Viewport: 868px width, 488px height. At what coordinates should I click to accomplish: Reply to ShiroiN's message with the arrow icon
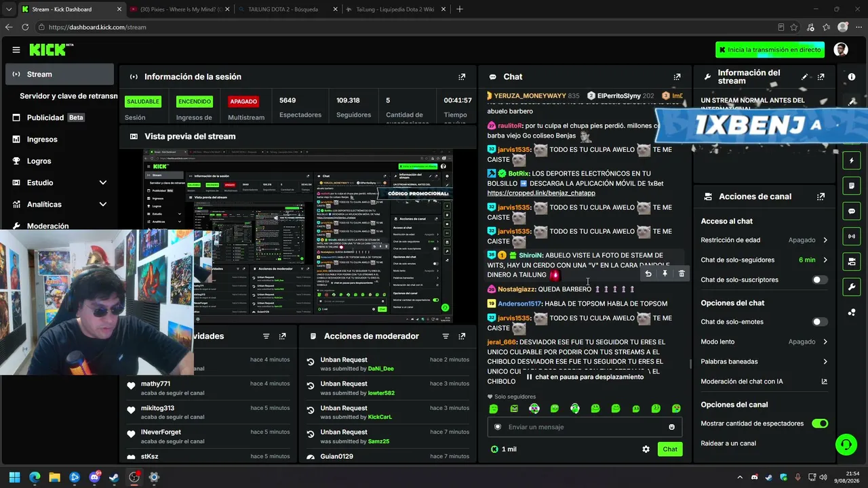[x=648, y=274]
